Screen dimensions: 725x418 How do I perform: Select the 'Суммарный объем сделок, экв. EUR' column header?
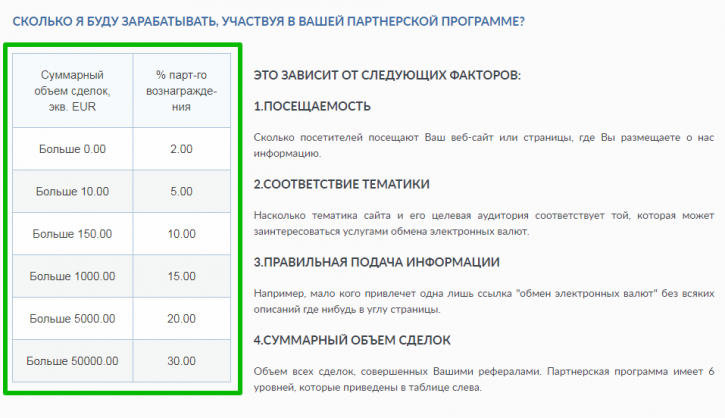pos(73,91)
